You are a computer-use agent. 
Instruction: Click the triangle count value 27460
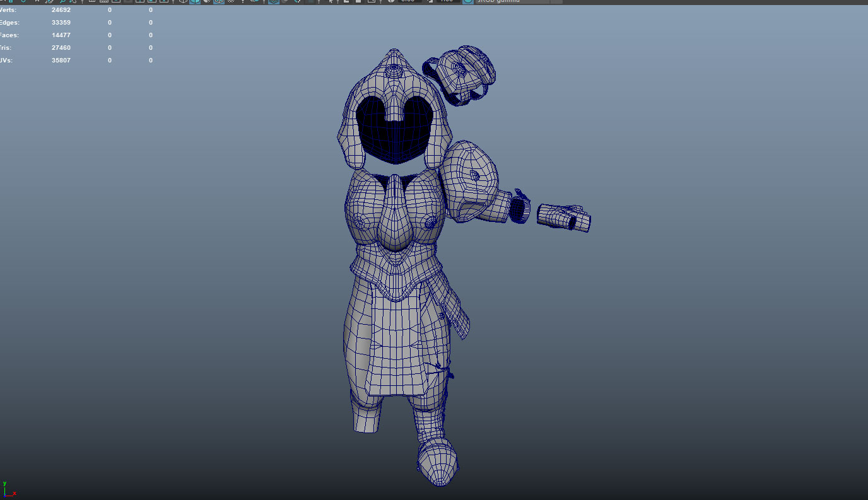click(61, 48)
